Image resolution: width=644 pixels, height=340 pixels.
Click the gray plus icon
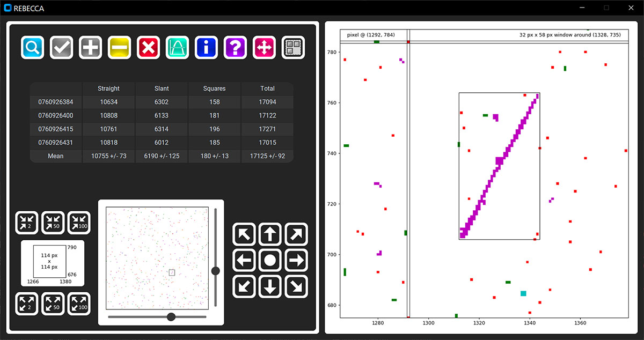pyautogui.click(x=90, y=48)
